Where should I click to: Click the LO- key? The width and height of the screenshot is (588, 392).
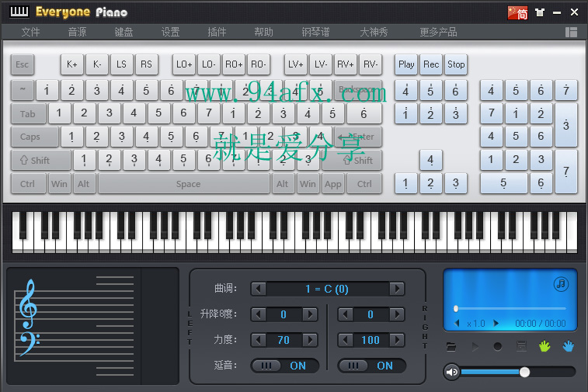208,64
